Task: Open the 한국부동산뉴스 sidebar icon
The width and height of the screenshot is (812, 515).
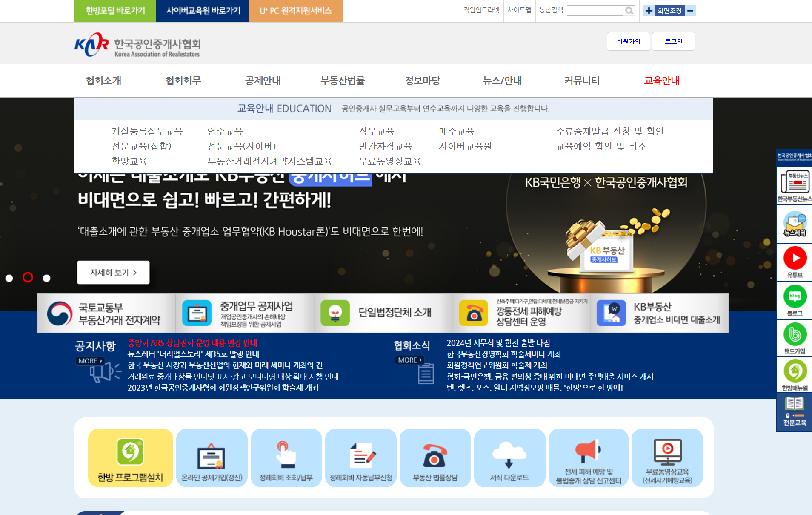Action: [x=794, y=186]
